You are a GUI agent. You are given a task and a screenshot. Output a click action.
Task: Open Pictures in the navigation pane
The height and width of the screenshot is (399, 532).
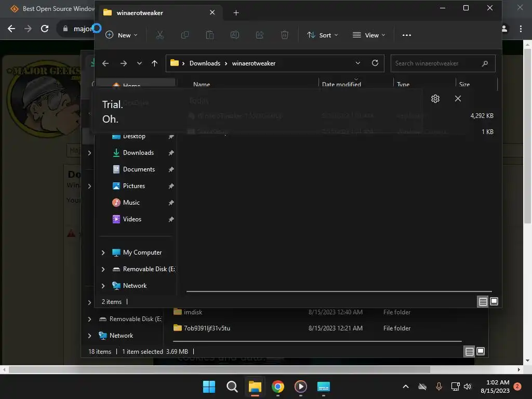click(x=134, y=186)
